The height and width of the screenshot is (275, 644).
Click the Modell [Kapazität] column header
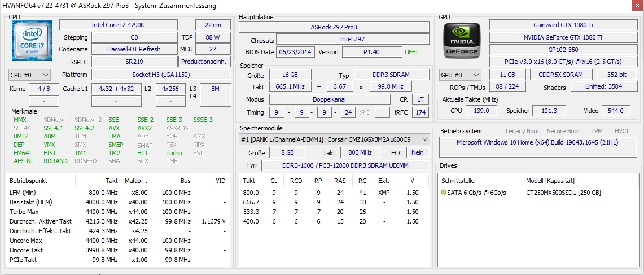[x=550, y=181]
